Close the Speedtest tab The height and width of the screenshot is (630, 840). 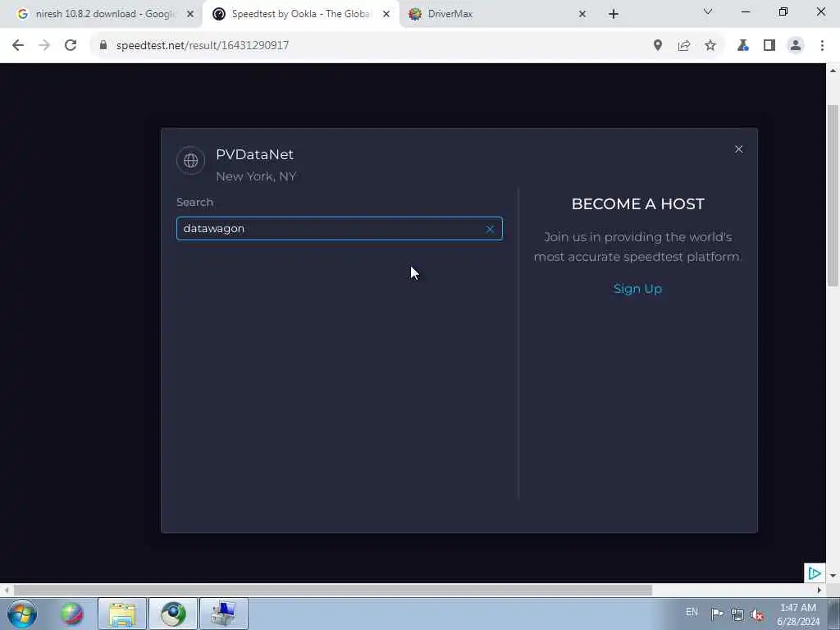(x=386, y=14)
